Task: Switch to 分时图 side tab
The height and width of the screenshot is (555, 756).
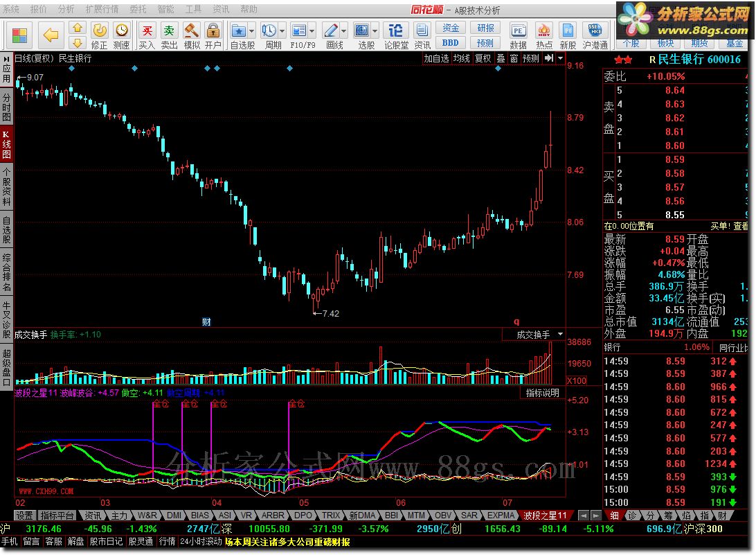Action: pos(7,107)
